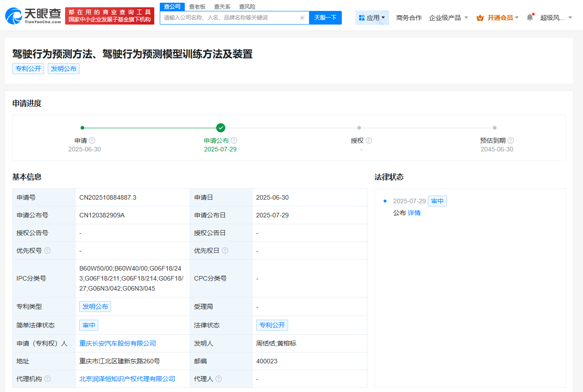Click the help icon beside 授权
Image resolution: width=583 pixels, height=392 pixels.
click(368, 141)
